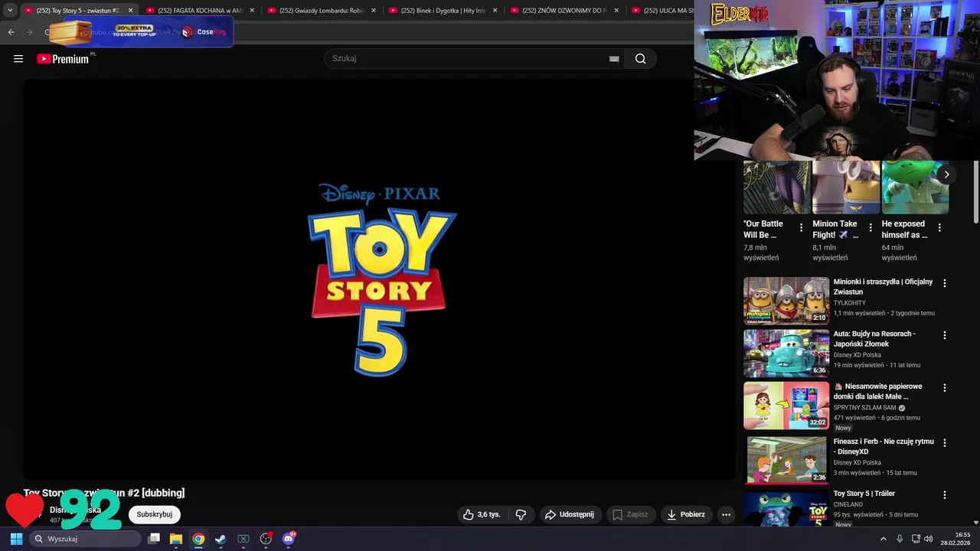Close the FAGATA KOCHANA tab
The height and width of the screenshot is (551, 980).
252,11
